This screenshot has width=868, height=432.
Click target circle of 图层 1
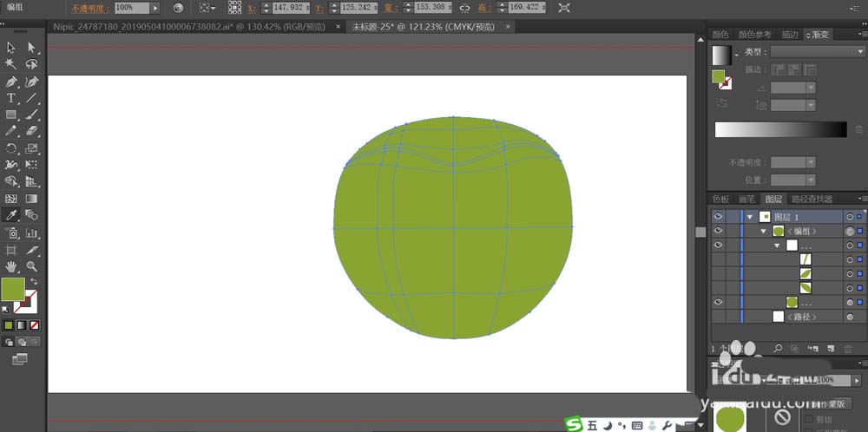click(850, 216)
